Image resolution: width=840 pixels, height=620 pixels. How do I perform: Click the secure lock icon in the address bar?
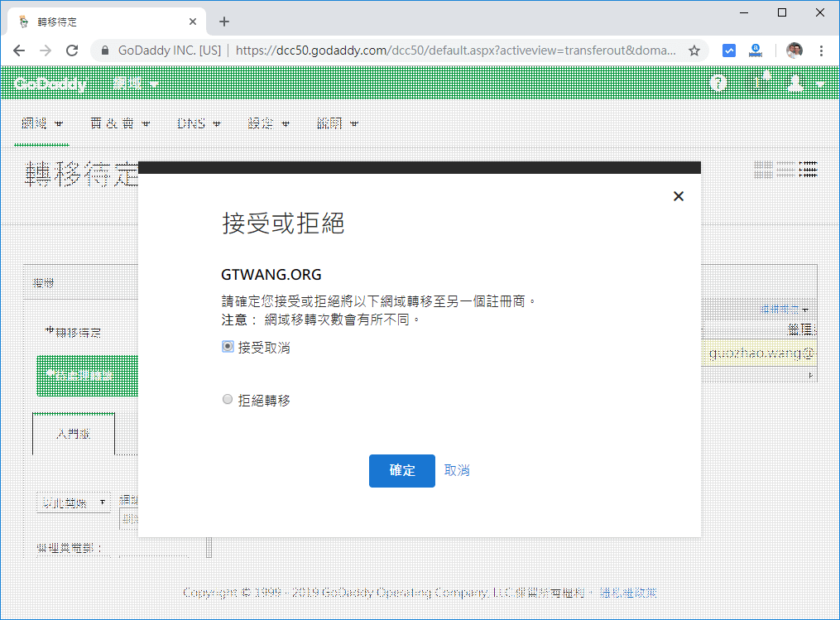[104, 50]
